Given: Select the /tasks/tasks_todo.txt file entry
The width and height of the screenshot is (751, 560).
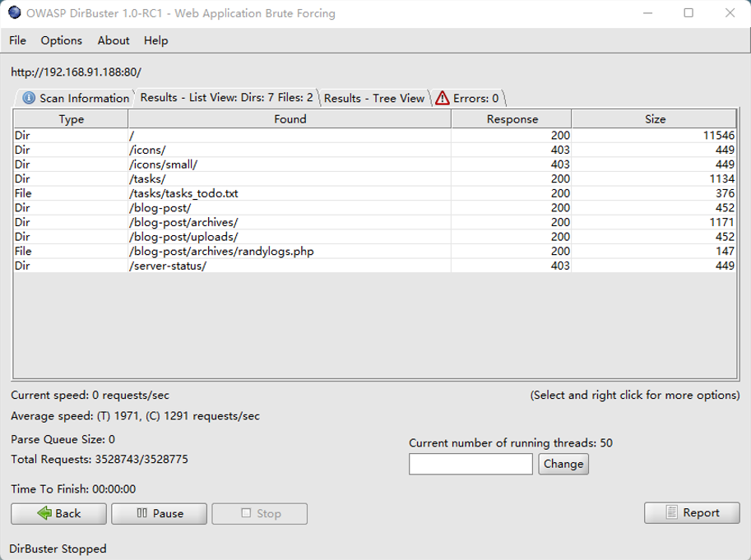Looking at the screenshot, I should point(374,193).
